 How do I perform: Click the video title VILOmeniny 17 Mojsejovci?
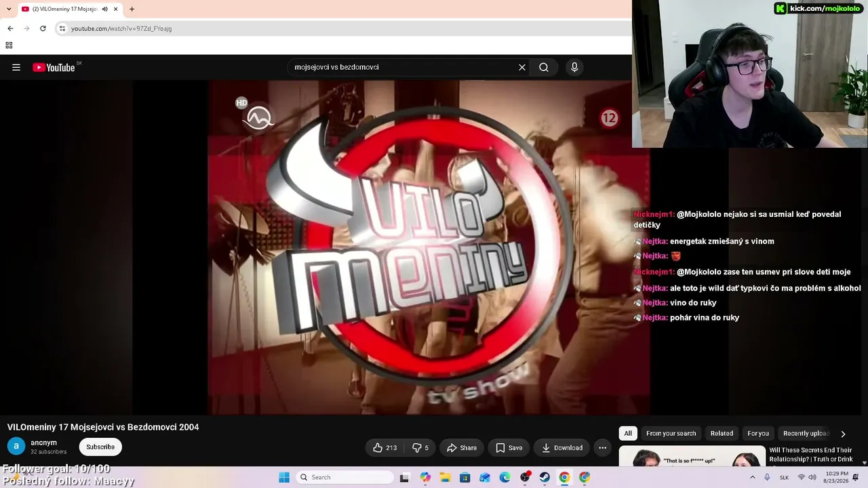click(x=103, y=427)
